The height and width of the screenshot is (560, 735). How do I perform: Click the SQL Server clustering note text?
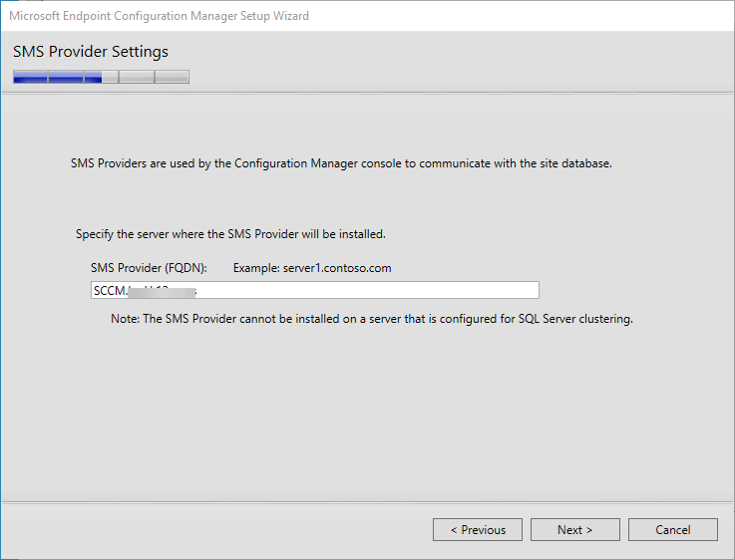pos(372,319)
